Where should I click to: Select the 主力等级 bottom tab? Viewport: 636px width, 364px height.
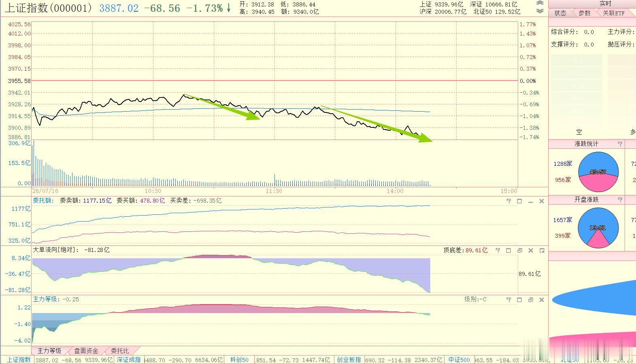pos(49,351)
